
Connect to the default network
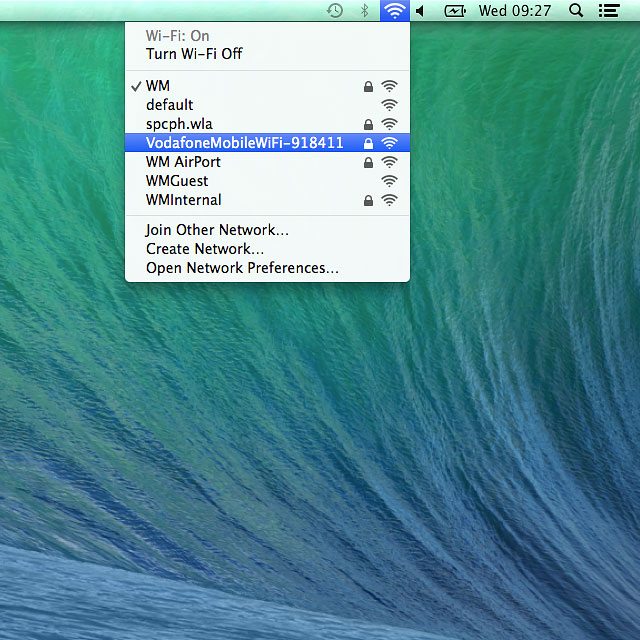(x=267, y=105)
